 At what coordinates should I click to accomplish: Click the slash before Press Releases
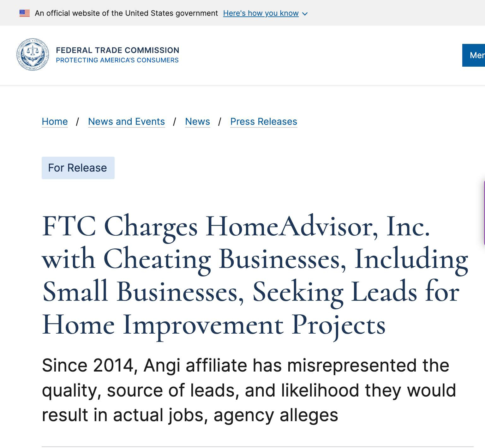220,122
